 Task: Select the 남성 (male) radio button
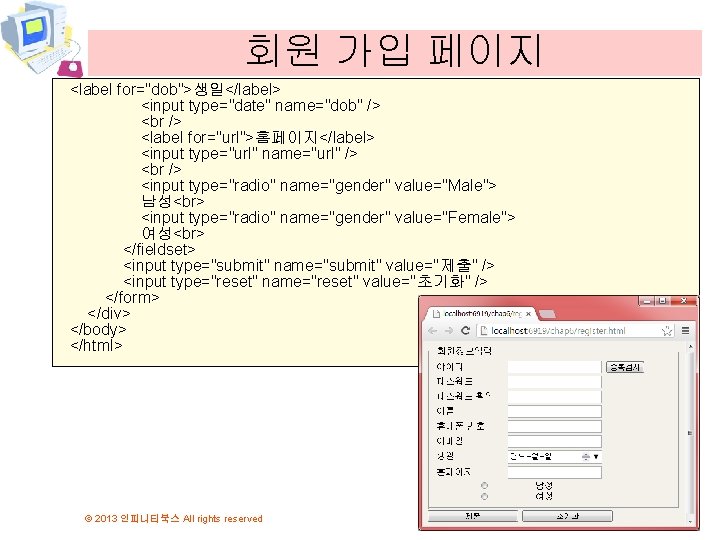click(484, 485)
